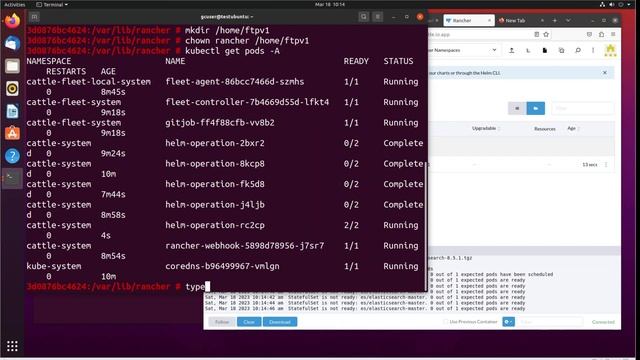This screenshot has width=640, height=360.
Task: Open new Firefox tab with plus
Action: [554, 20]
